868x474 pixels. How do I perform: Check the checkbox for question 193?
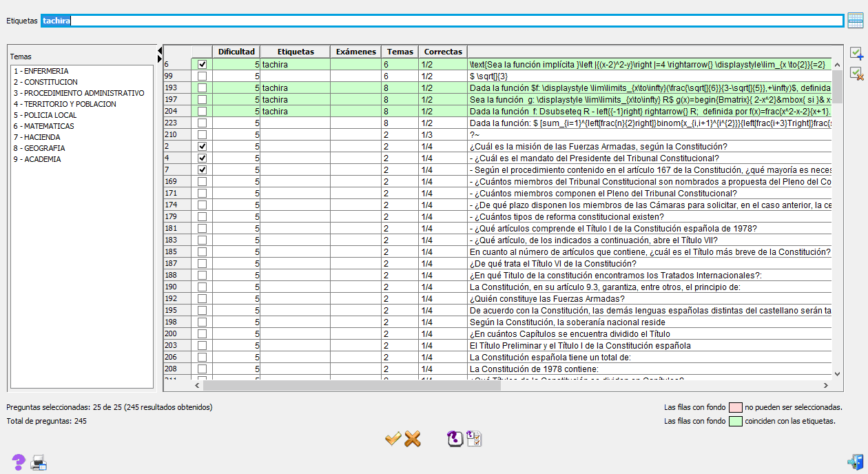coord(202,87)
